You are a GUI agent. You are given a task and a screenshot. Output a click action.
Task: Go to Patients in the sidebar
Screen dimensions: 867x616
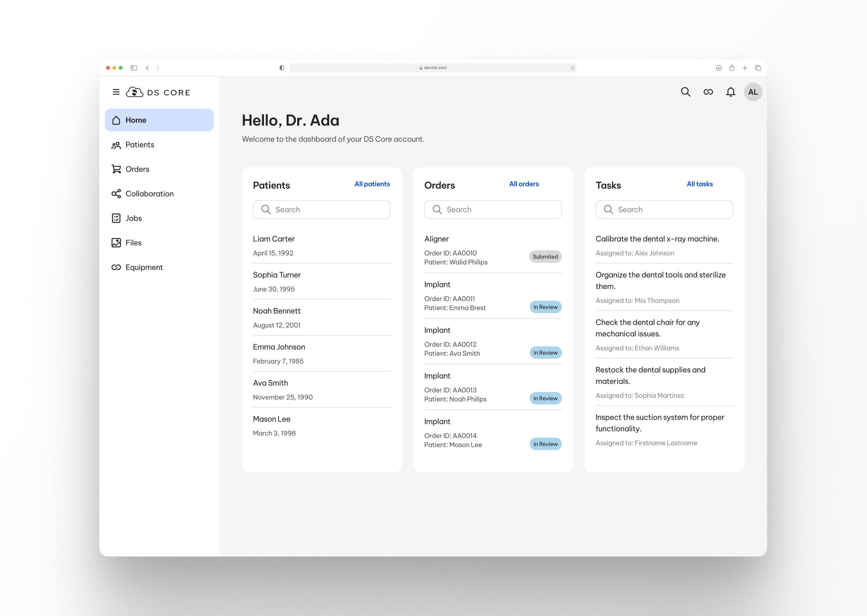[x=139, y=145]
